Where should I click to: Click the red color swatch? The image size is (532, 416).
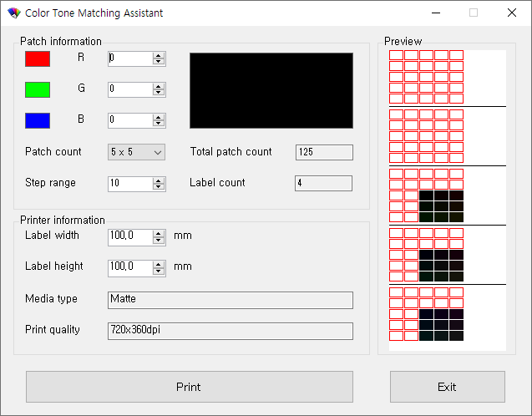[x=38, y=58]
